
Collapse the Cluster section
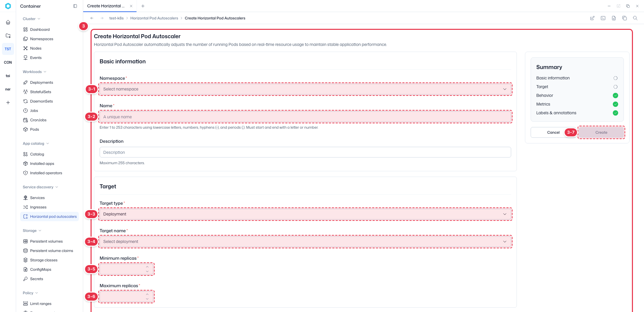coord(32,19)
